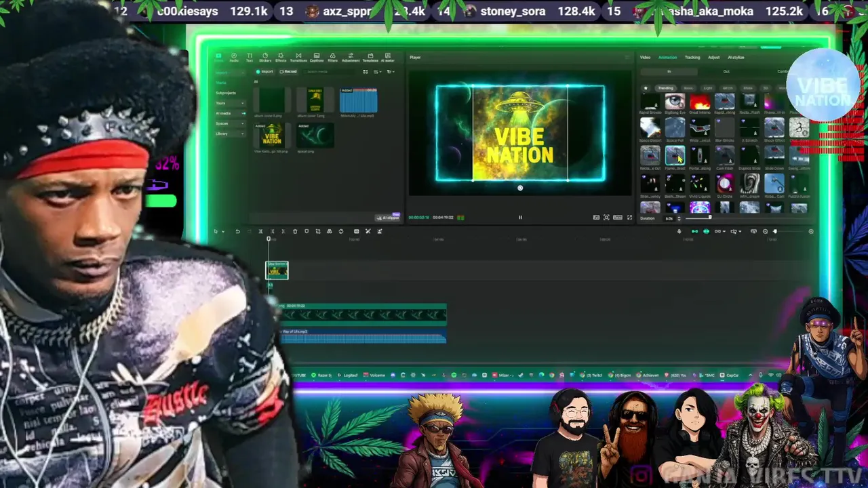Select the blue mp3 audio media thumbnail
Viewport: 868px width, 488px height.
click(x=359, y=100)
